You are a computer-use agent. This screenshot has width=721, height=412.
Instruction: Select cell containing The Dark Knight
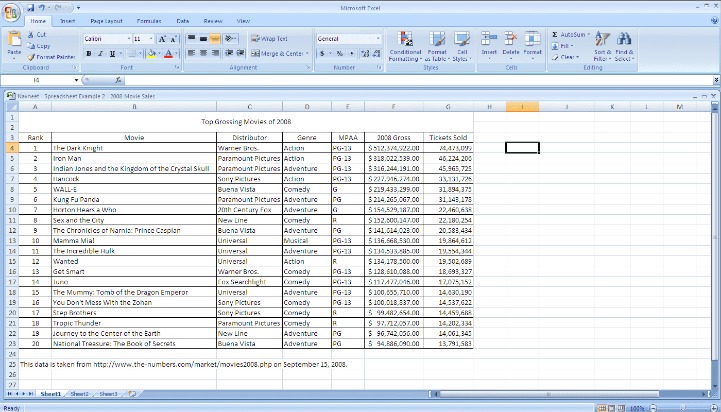(78, 147)
